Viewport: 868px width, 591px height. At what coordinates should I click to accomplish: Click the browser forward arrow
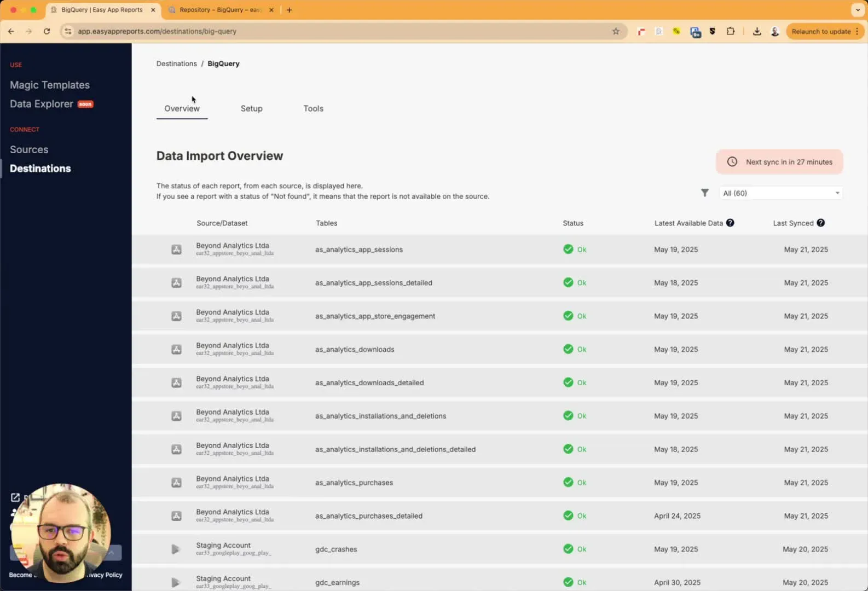28,31
